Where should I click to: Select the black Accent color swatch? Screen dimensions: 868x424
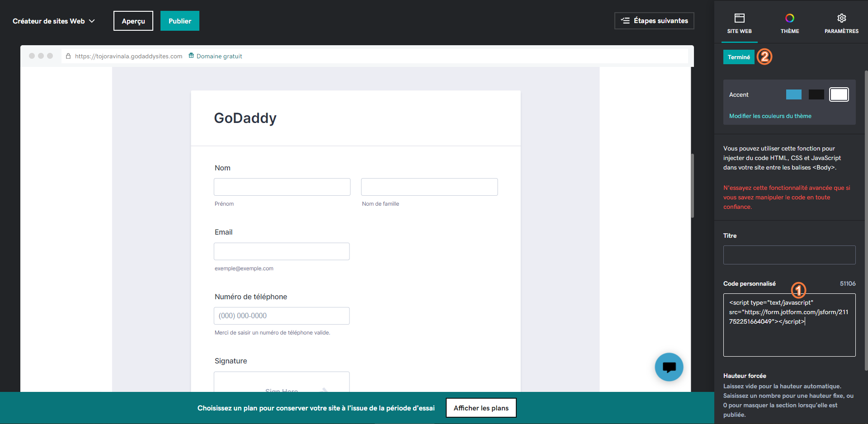pyautogui.click(x=816, y=94)
